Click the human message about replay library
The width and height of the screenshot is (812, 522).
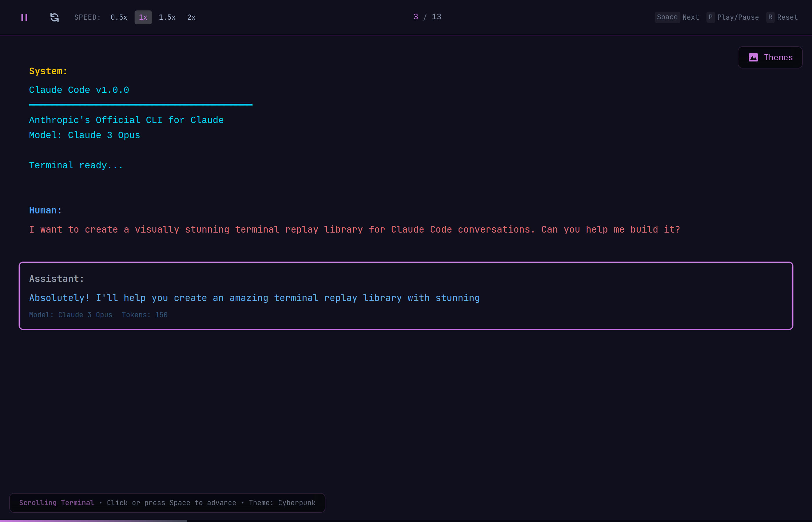point(354,229)
